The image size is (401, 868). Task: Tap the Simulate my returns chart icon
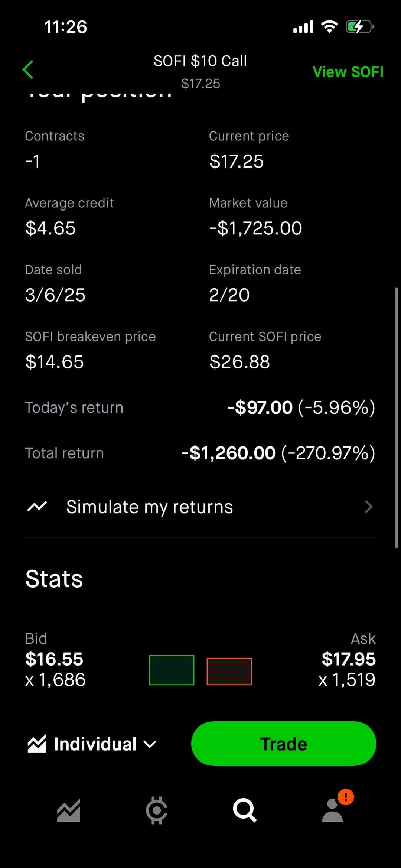37,507
